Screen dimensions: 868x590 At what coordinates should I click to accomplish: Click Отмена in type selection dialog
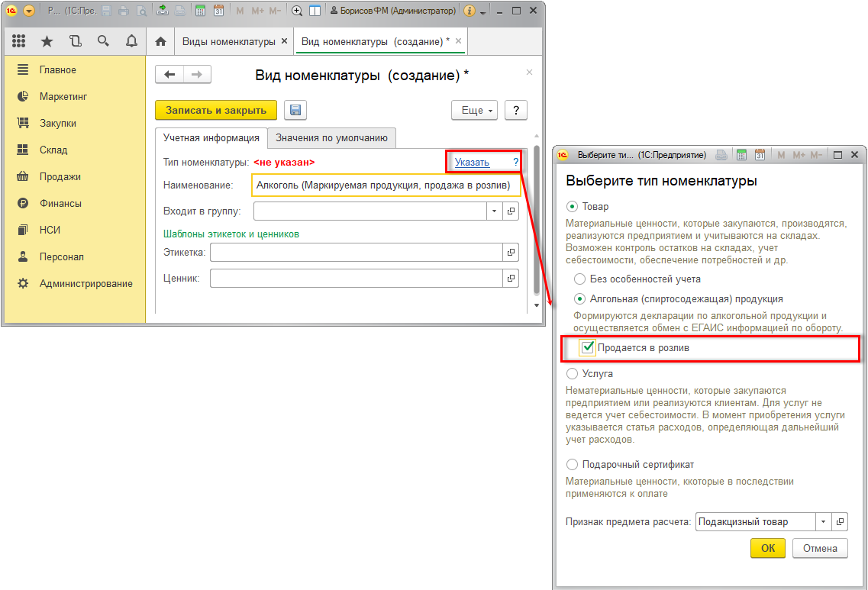(x=820, y=548)
